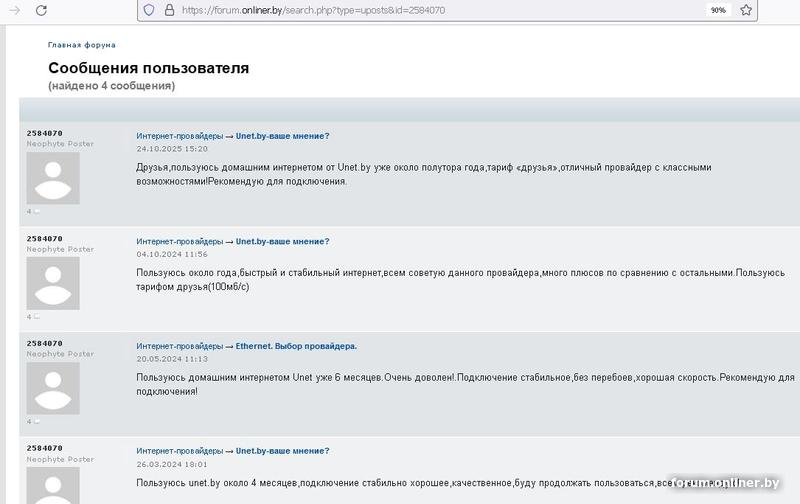Open username 2584070 on 24.10.2025 post
This screenshot has width=800, height=504.
(44, 133)
